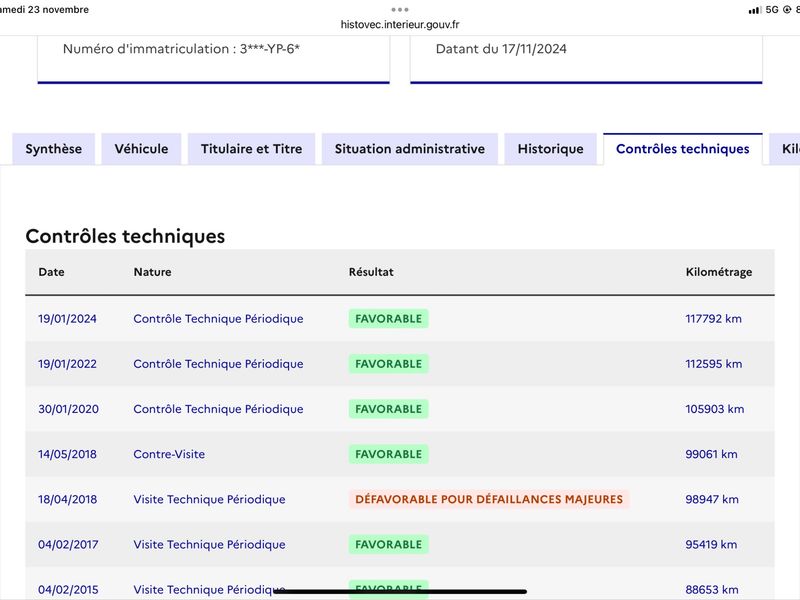Image resolution: width=800 pixels, height=600 pixels.
Task: Tap the histovec.interieur.gouv.fr address bar
Action: point(400,24)
